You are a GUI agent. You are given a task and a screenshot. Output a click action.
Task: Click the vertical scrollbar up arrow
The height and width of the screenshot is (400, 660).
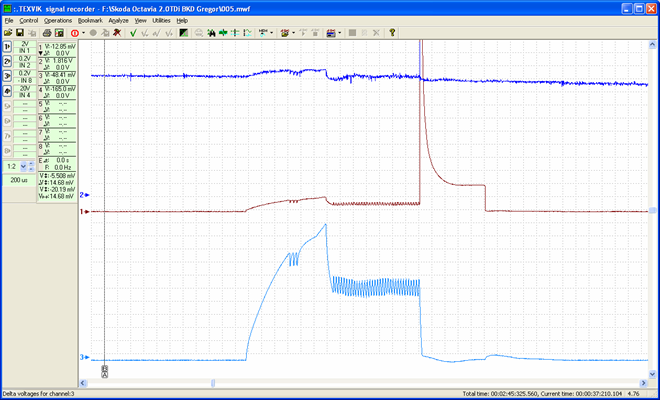[x=652, y=45]
